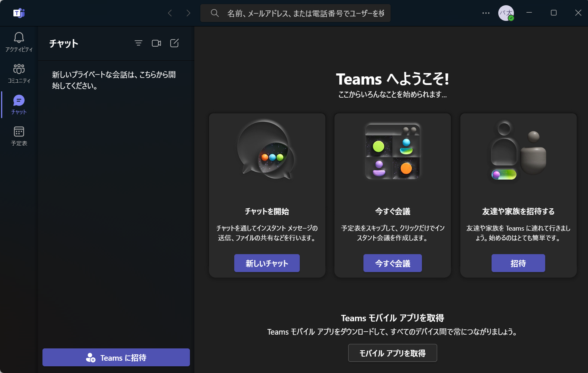
Task: Go back with the left arrow
Action: [170, 13]
